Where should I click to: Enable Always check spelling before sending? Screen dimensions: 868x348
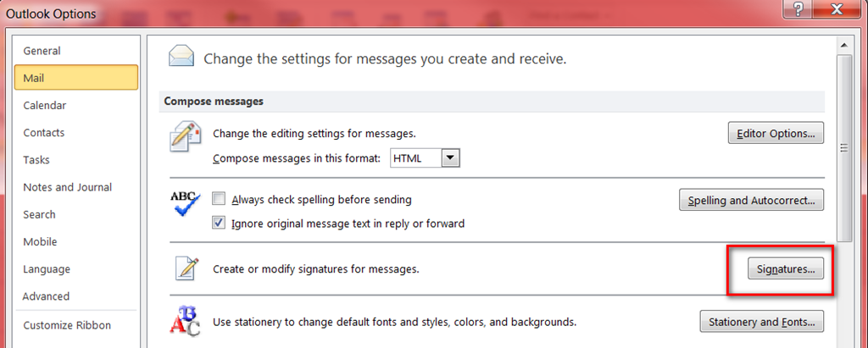pyautogui.click(x=219, y=200)
